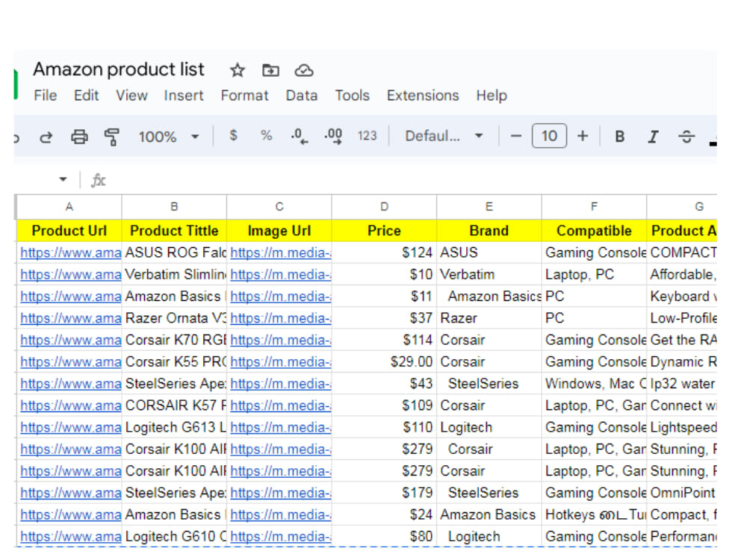Select the $179 price cell
The image size is (747, 560).
click(x=384, y=493)
